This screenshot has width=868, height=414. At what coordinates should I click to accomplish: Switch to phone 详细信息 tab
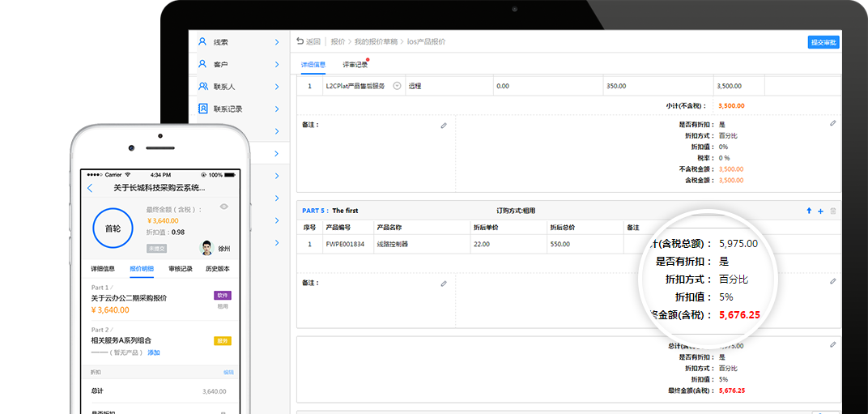coord(103,269)
